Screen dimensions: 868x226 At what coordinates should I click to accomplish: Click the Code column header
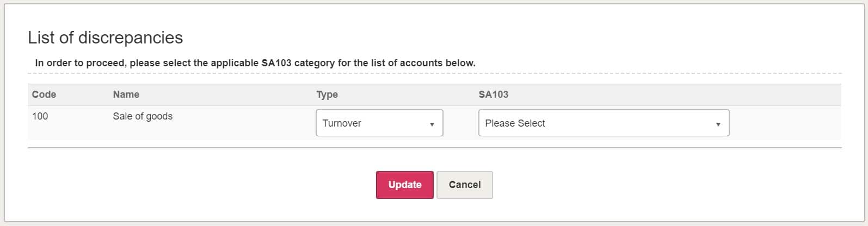pos(44,95)
